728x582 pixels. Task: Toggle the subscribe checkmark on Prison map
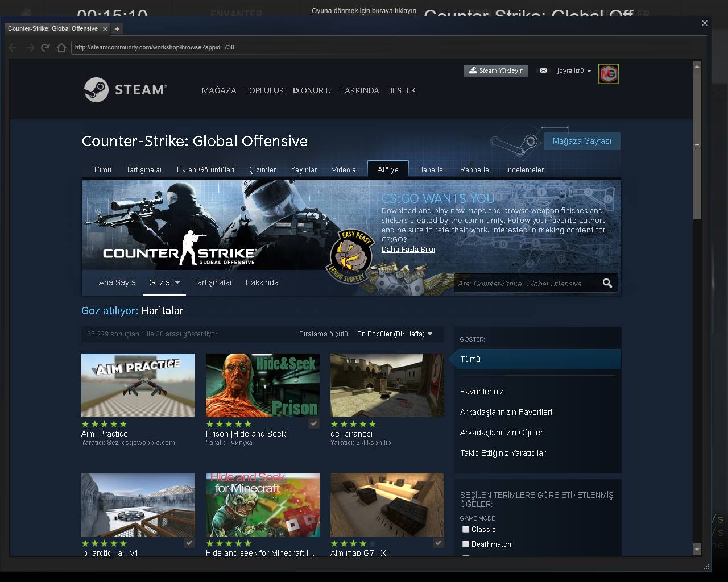pyautogui.click(x=313, y=423)
